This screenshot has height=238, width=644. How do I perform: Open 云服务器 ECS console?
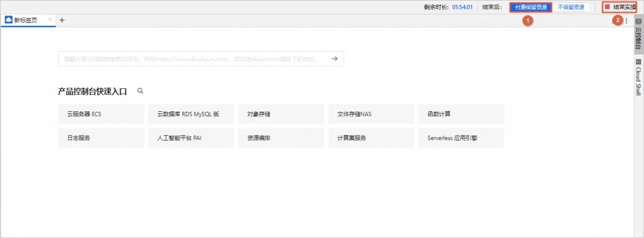pos(101,114)
